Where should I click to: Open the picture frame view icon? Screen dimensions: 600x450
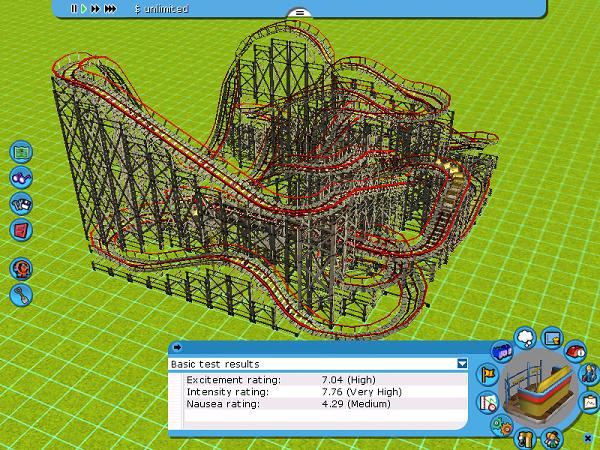coord(552,338)
